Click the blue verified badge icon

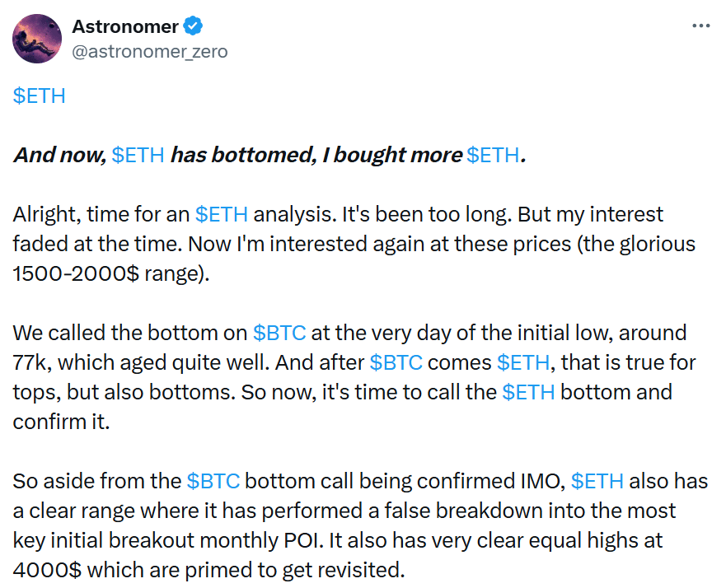click(193, 26)
